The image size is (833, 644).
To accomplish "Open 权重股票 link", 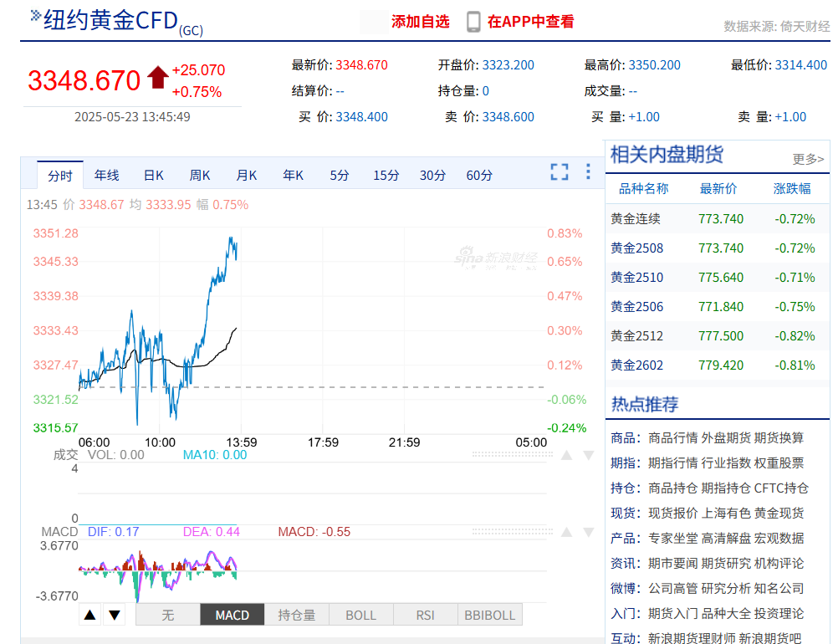I will 779,463.
